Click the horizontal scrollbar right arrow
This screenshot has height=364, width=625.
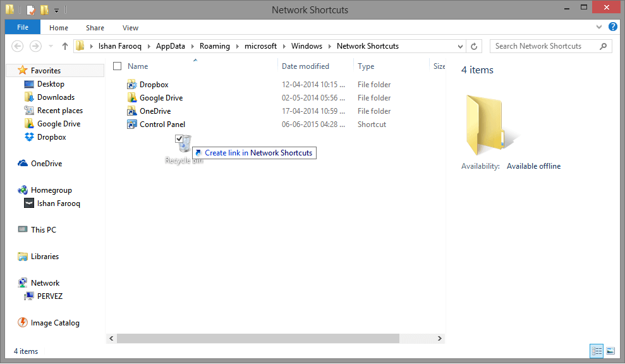pos(440,338)
